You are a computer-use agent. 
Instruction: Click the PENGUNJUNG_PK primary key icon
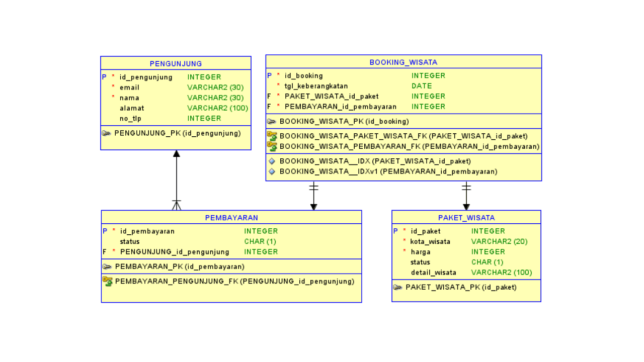[106, 133]
